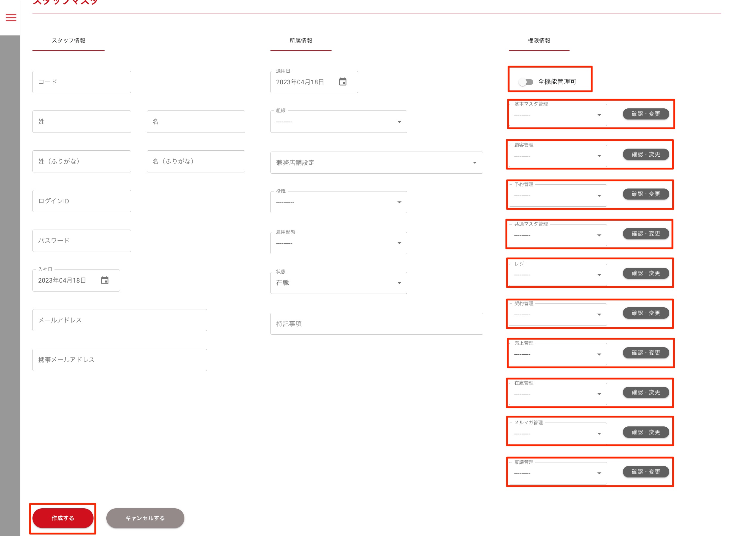Click the 作成する button
756x536 pixels.
(x=63, y=518)
